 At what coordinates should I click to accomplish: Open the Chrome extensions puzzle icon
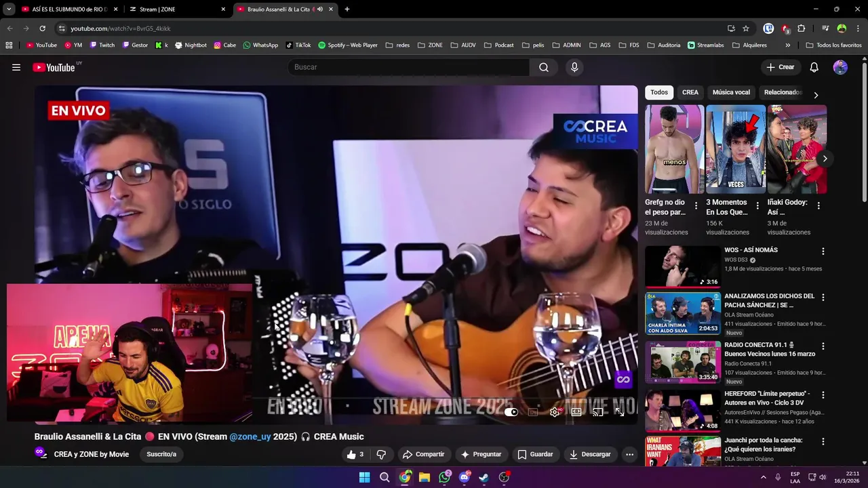coord(802,28)
